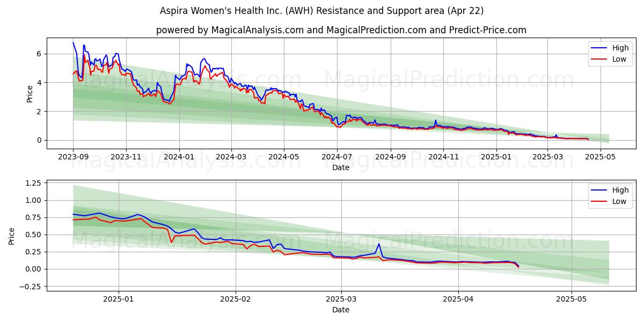Click the '2024-09' date tick label

[x=390, y=157]
